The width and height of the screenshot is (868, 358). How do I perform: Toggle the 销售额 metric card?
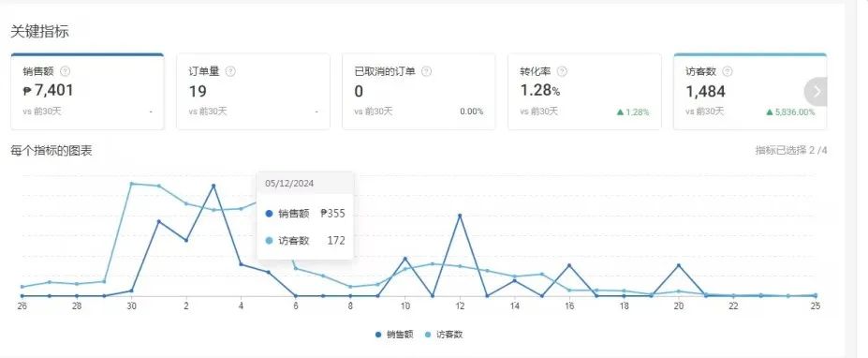[x=87, y=92]
